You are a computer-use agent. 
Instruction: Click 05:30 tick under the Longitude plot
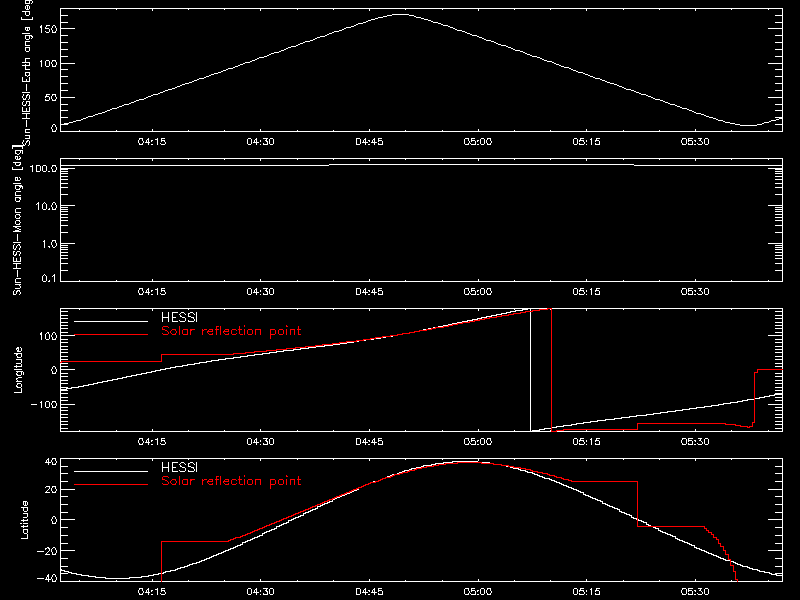[695, 442]
